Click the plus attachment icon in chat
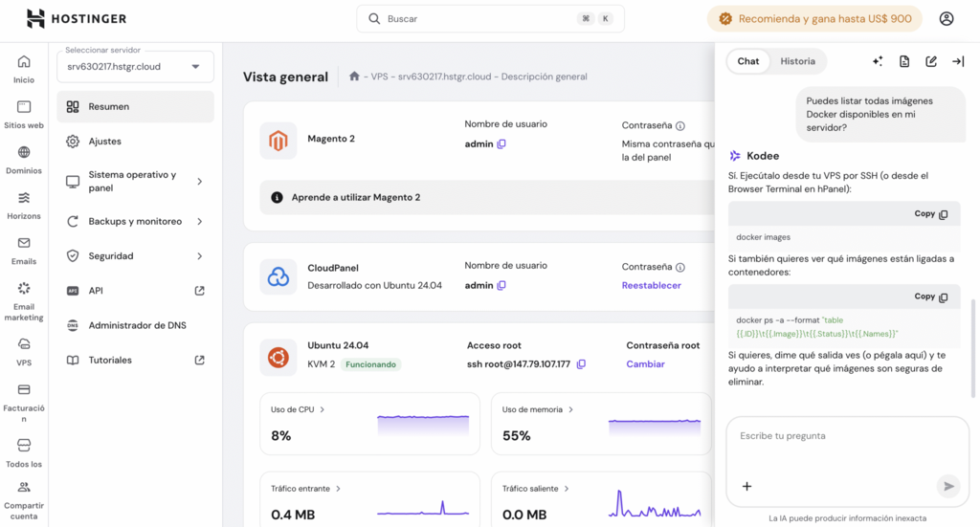The height and width of the screenshot is (527, 980). coord(746,486)
